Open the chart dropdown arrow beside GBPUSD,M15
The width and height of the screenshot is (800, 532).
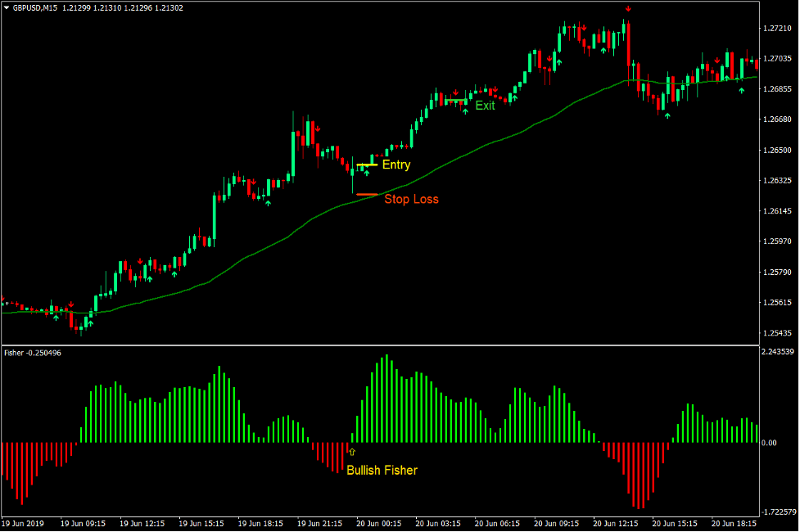[7, 7]
